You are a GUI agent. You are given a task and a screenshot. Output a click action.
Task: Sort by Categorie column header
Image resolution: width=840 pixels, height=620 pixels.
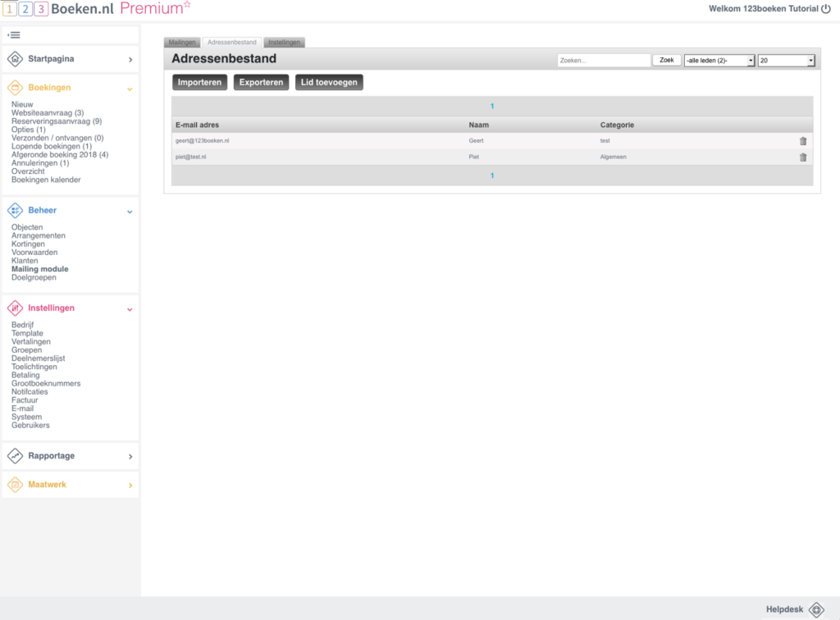click(617, 125)
